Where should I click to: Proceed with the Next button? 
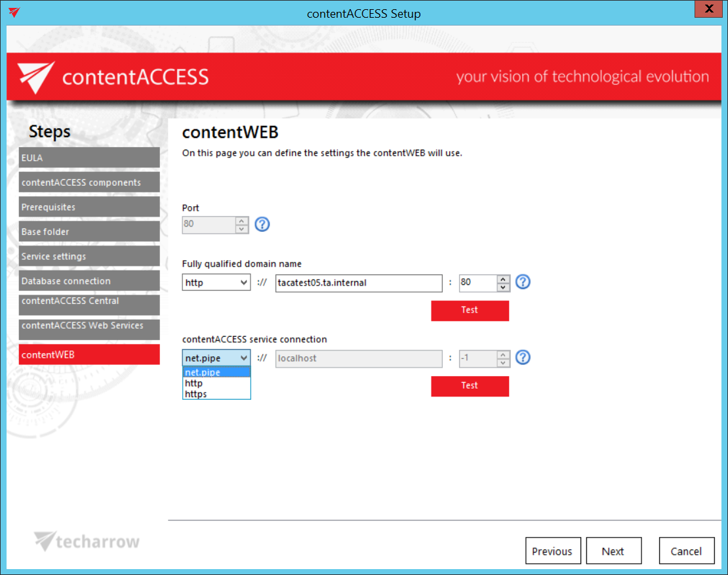click(x=614, y=551)
